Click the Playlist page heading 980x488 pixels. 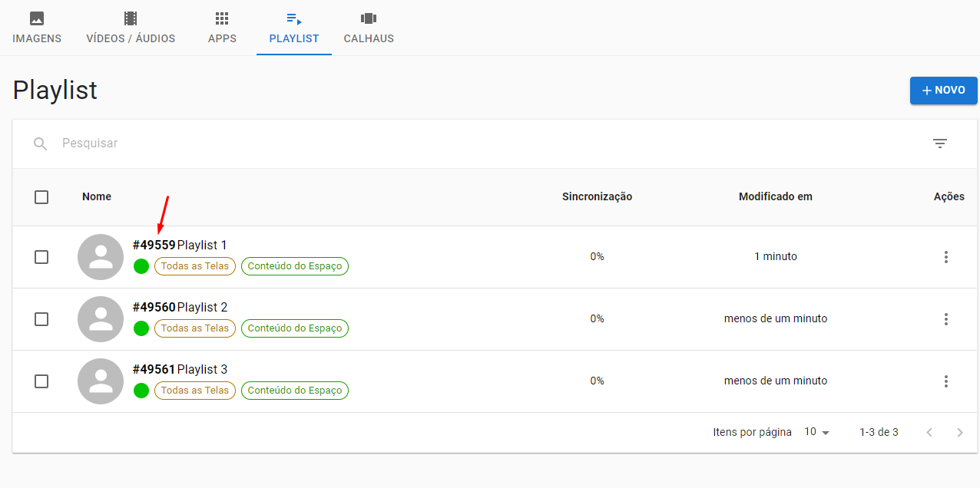[55, 91]
